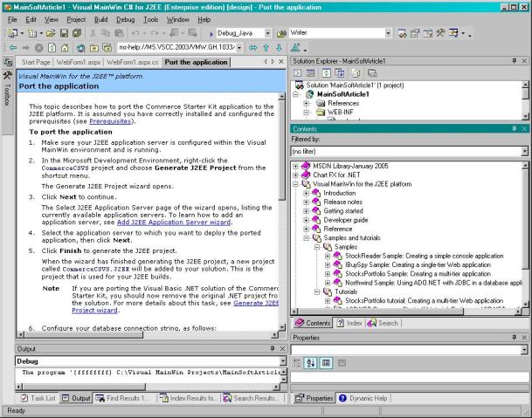Close the Port the application document tab
Screen dimensions: 532x418
point(281,61)
